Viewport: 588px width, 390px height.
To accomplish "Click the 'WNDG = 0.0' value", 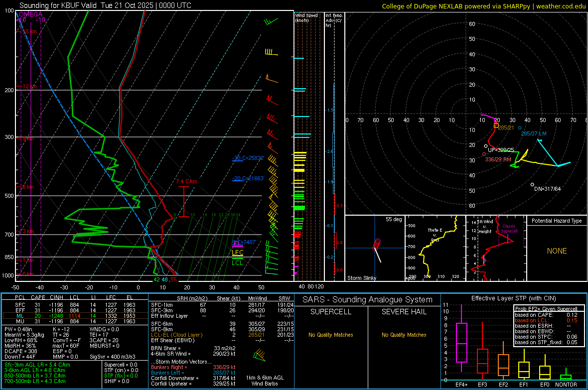I will tap(104, 329).
